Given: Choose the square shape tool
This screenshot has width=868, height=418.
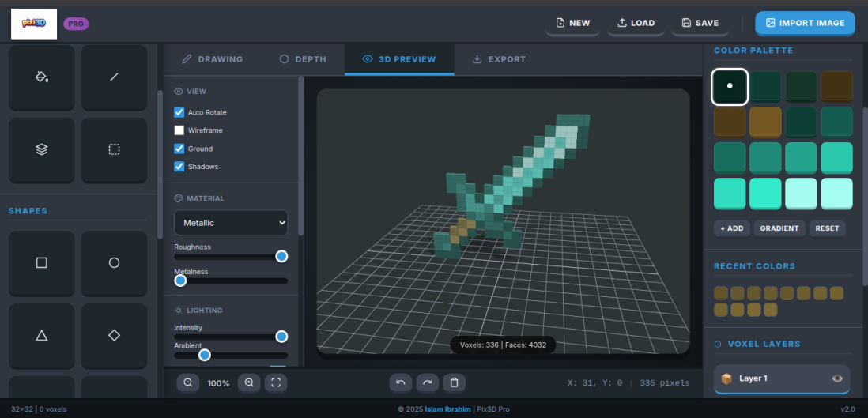Looking at the screenshot, I should [x=42, y=263].
